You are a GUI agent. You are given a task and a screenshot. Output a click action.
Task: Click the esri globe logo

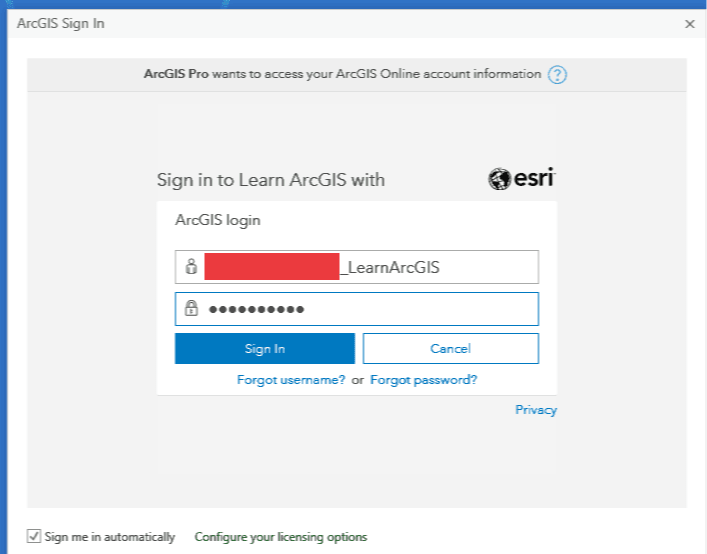tap(499, 179)
